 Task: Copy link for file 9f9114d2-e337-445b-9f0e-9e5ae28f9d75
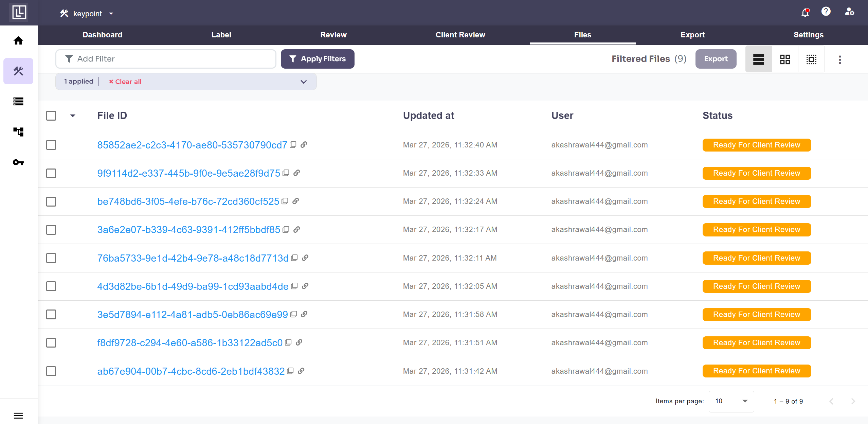(x=297, y=173)
